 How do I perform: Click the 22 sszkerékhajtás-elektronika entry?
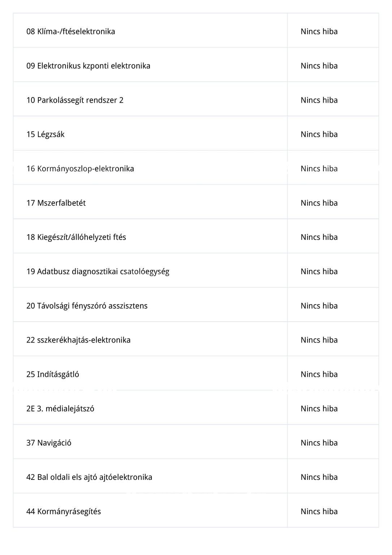click(196, 339)
